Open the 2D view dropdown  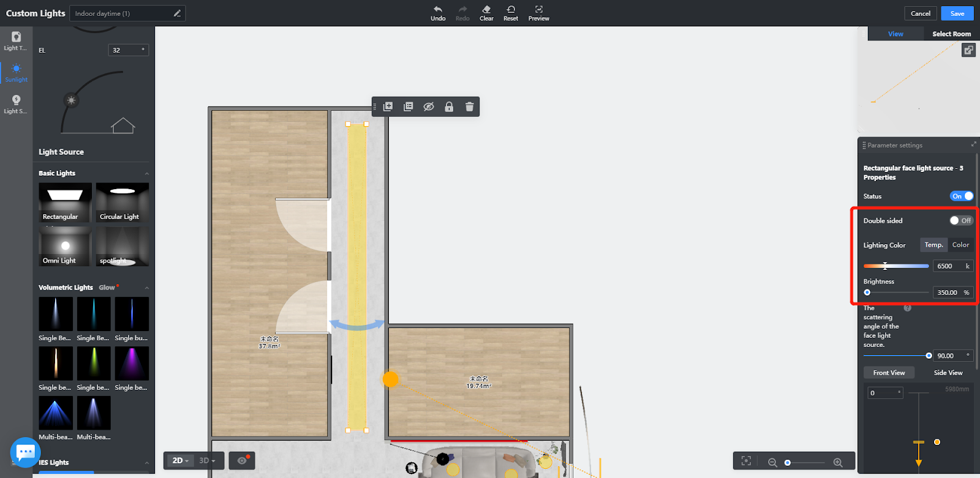[181, 461]
